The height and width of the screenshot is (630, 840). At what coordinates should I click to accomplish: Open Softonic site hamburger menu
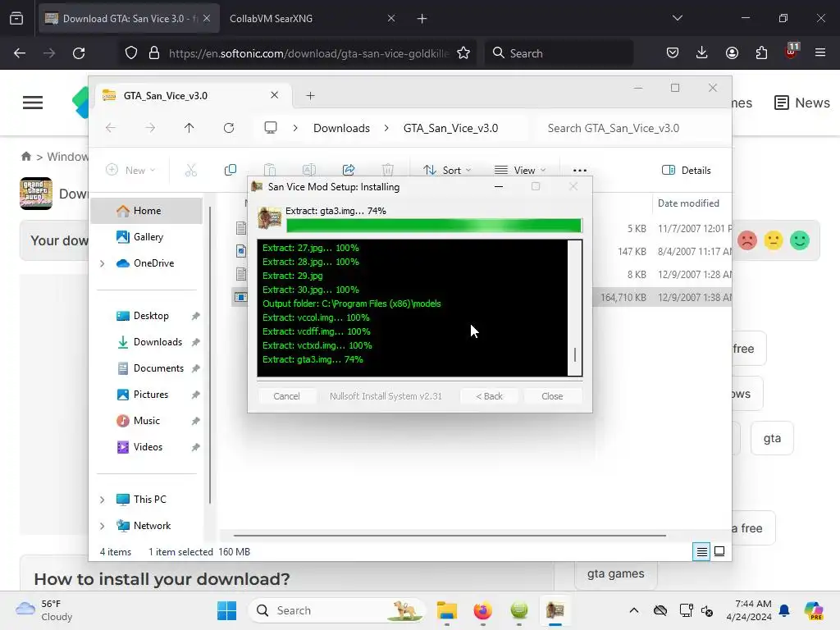33,103
